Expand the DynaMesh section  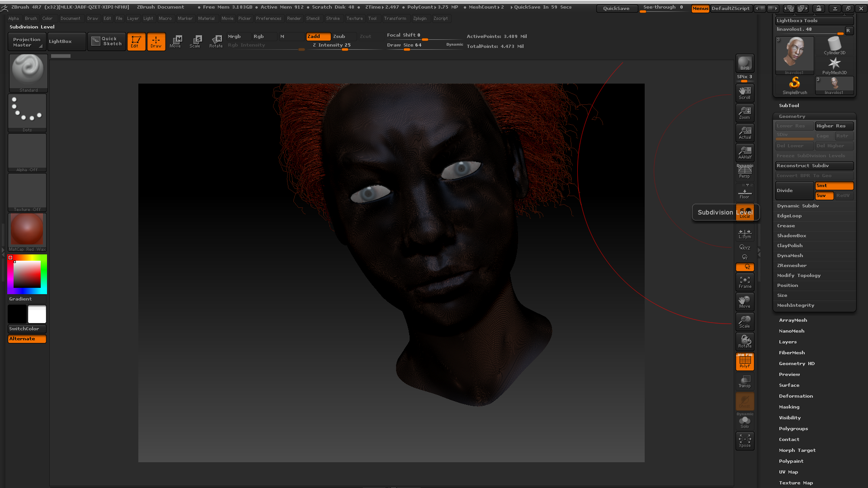tap(790, 256)
